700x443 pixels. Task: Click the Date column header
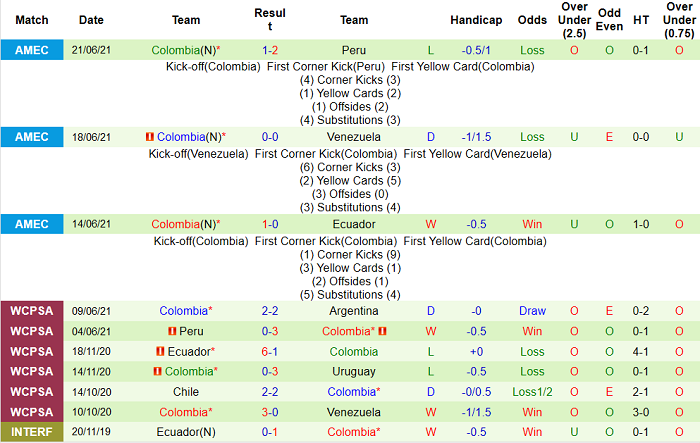pos(91,19)
